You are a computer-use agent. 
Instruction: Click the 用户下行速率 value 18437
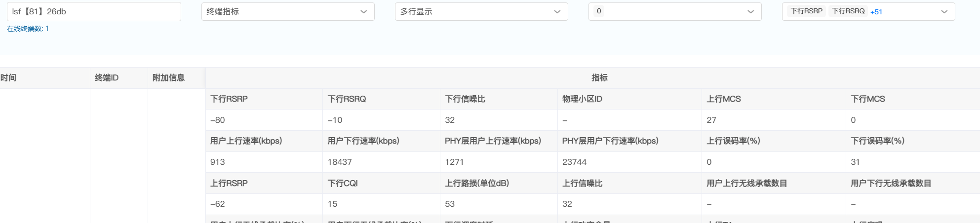[x=340, y=162]
